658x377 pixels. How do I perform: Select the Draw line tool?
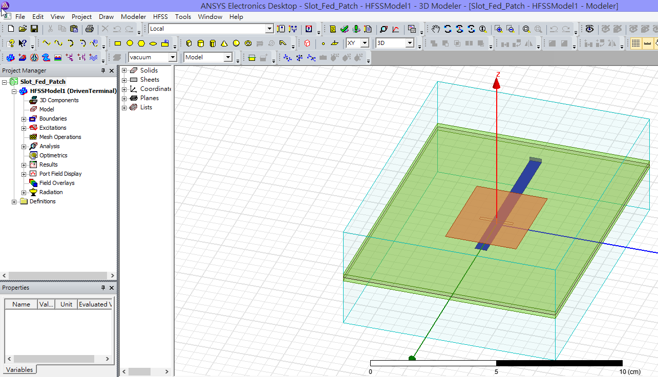tap(47, 43)
